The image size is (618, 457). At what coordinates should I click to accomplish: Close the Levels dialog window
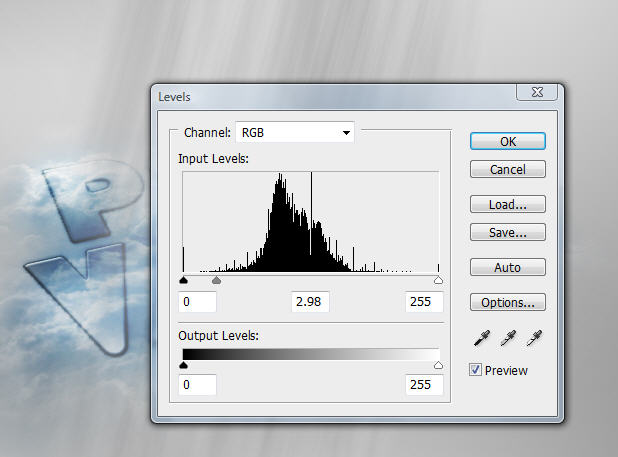[x=537, y=92]
